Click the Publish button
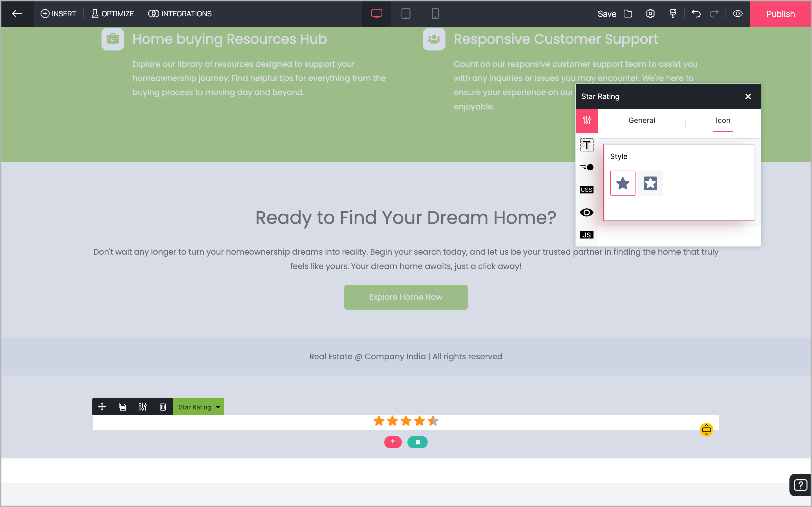The image size is (812, 507). point(780,14)
